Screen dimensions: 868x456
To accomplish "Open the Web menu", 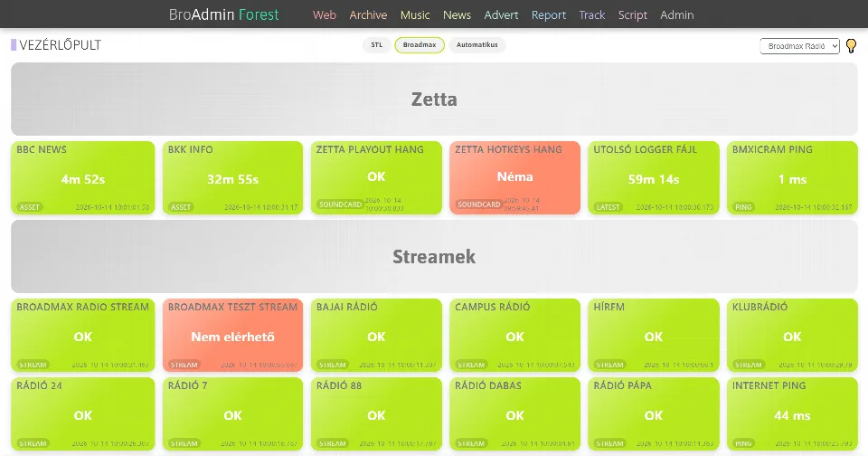I will (x=325, y=15).
